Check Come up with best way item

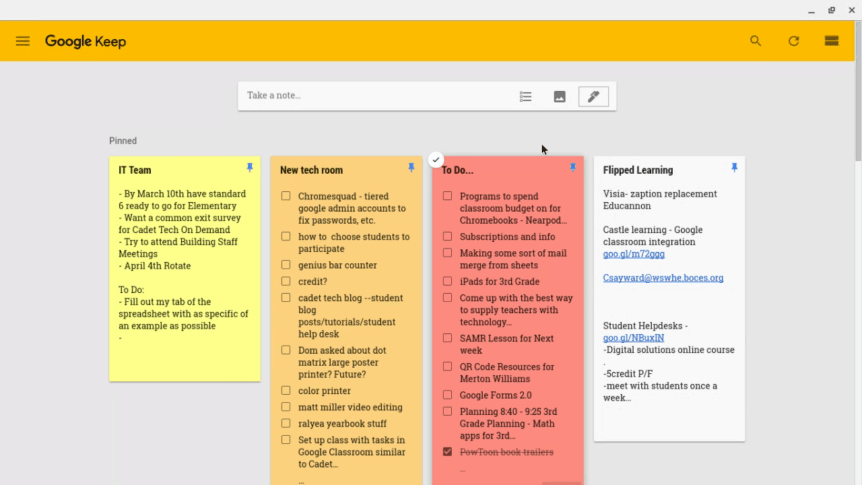tap(447, 297)
